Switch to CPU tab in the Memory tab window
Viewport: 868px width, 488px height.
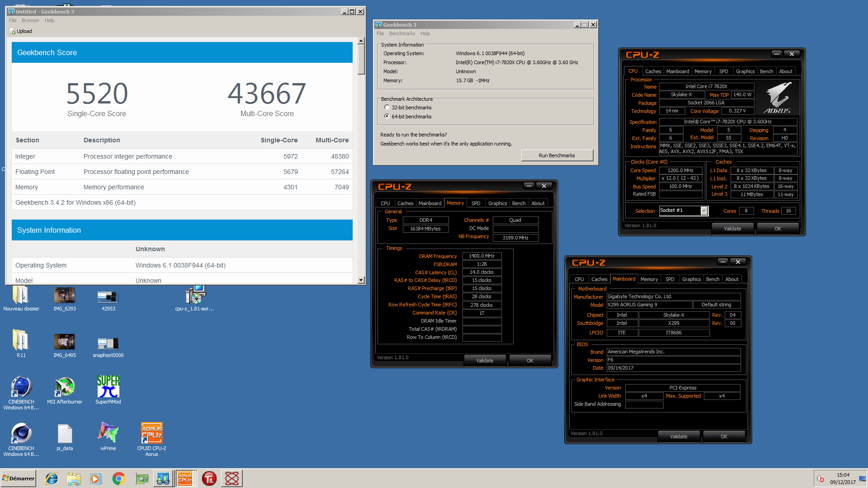385,203
